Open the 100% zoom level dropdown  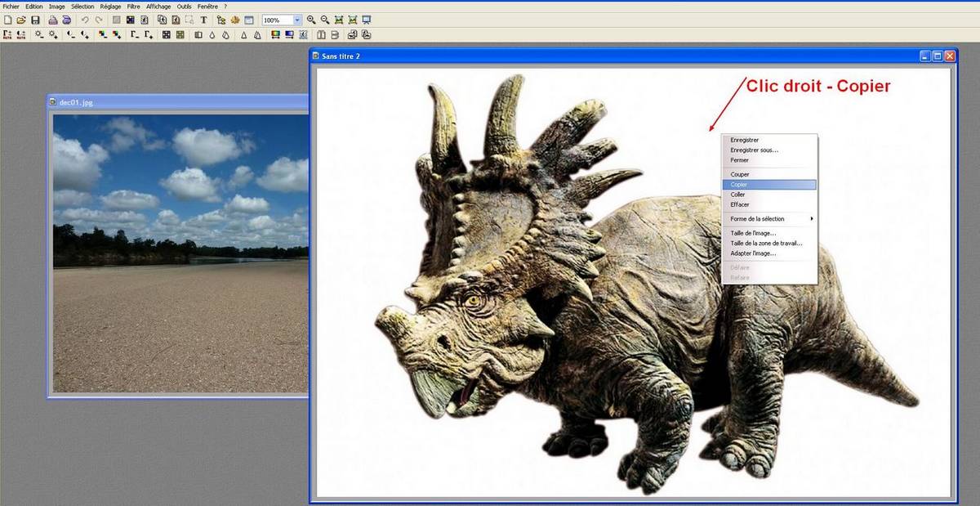click(x=297, y=20)
